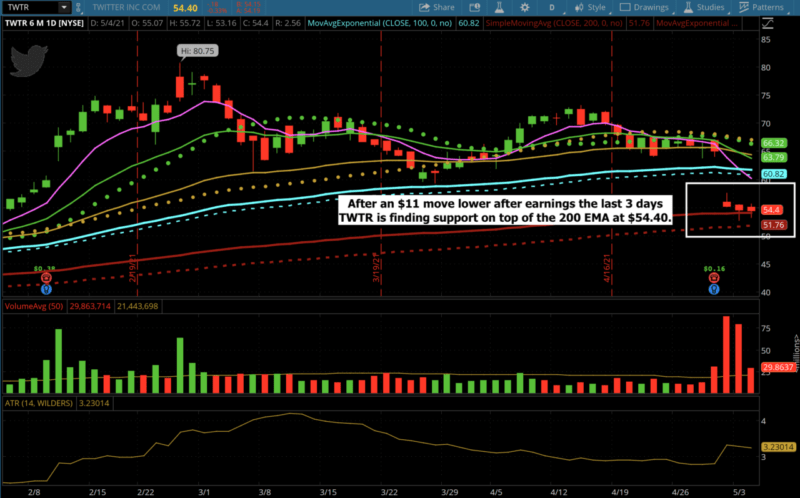800x498 pixels.
Task: Open the D timeframe selector
Action: 552,8
